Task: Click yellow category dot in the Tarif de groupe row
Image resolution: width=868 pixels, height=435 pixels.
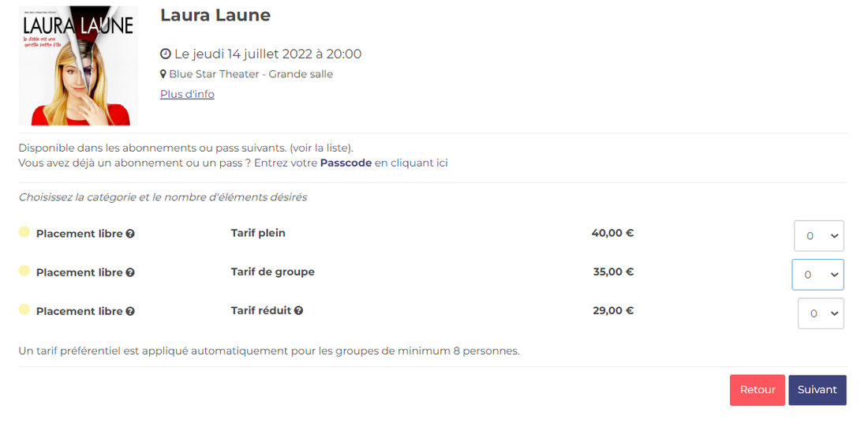Action: pos(24,271)
